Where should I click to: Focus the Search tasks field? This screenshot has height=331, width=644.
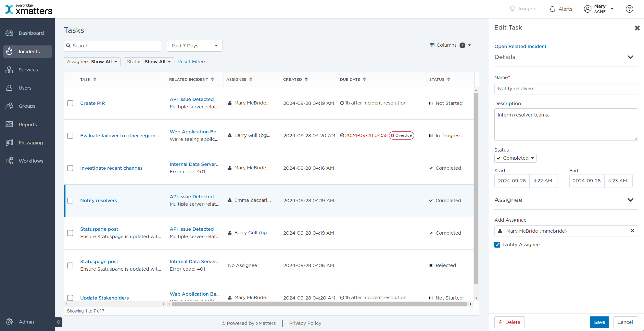point(112,46)
